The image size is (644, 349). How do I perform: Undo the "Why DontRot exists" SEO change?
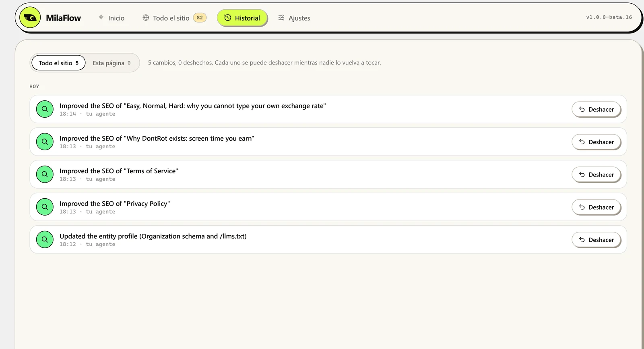click(597, 142)
